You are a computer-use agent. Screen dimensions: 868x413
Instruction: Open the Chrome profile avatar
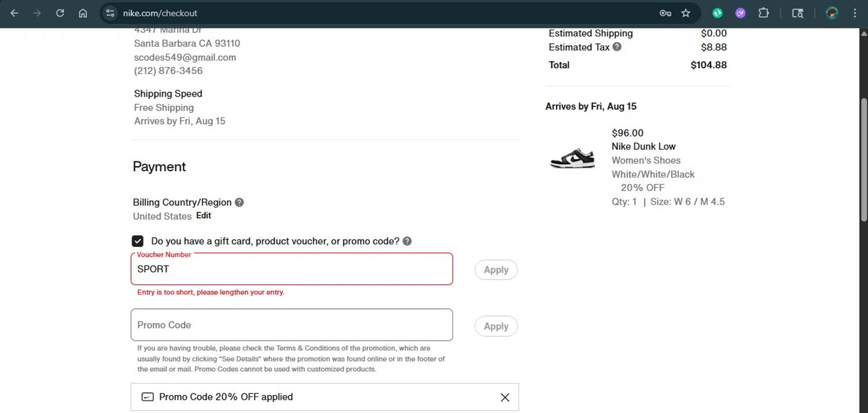pos(832,13)
